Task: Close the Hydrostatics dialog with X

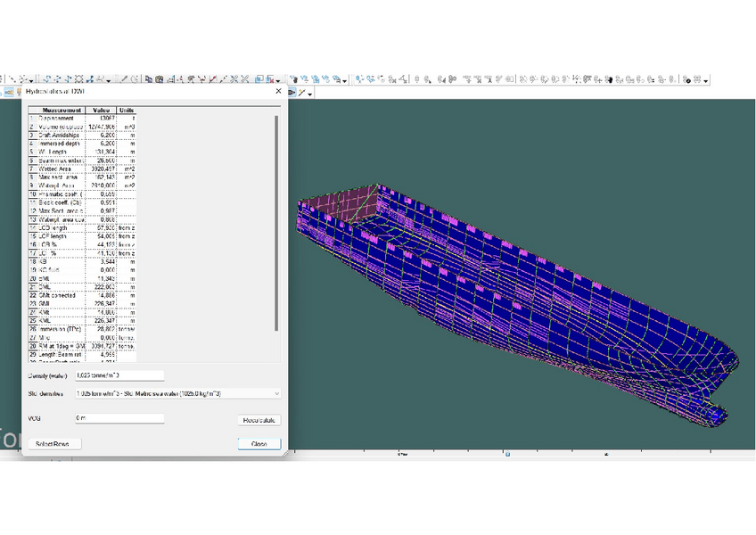Action: pos(278,91)
